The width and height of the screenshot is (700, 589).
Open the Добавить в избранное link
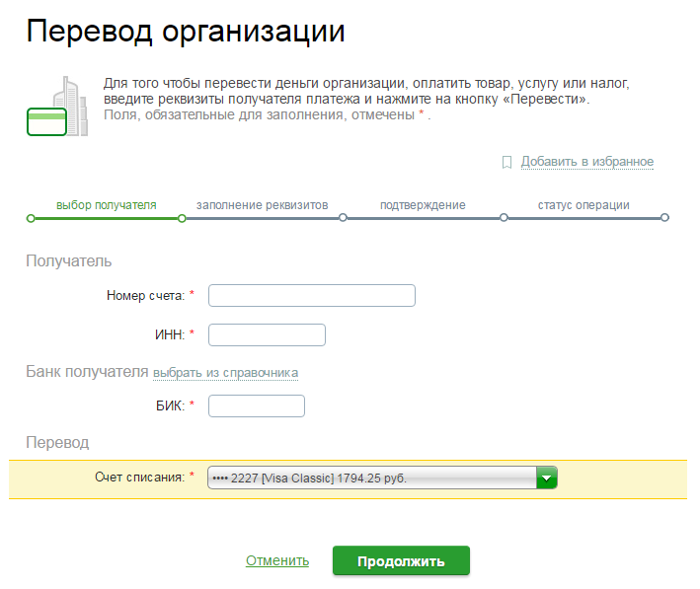[586, 162]
